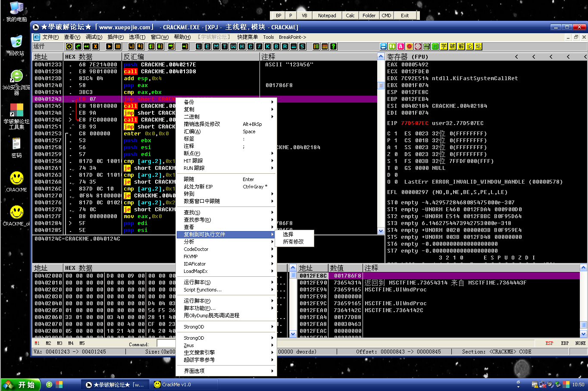The image size is (588, 391).
Task: Show Threads window via T icon
Action: [x=225, y=46]
